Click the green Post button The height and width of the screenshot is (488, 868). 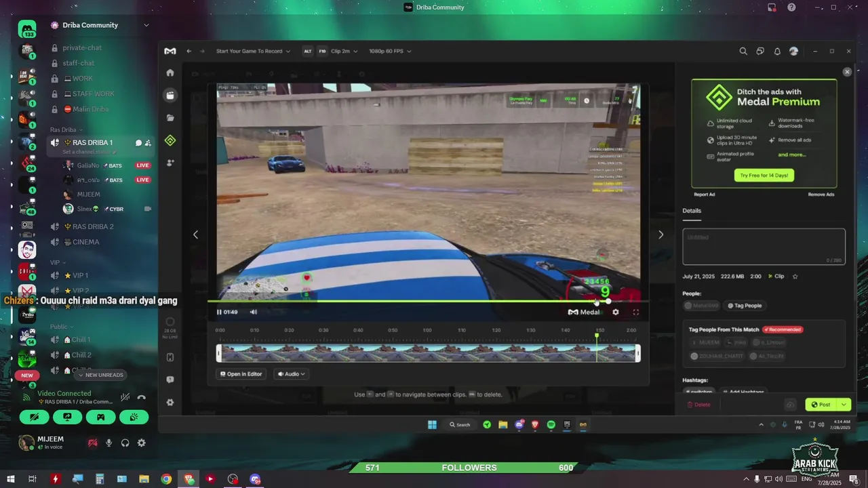[x=821, y=405]
